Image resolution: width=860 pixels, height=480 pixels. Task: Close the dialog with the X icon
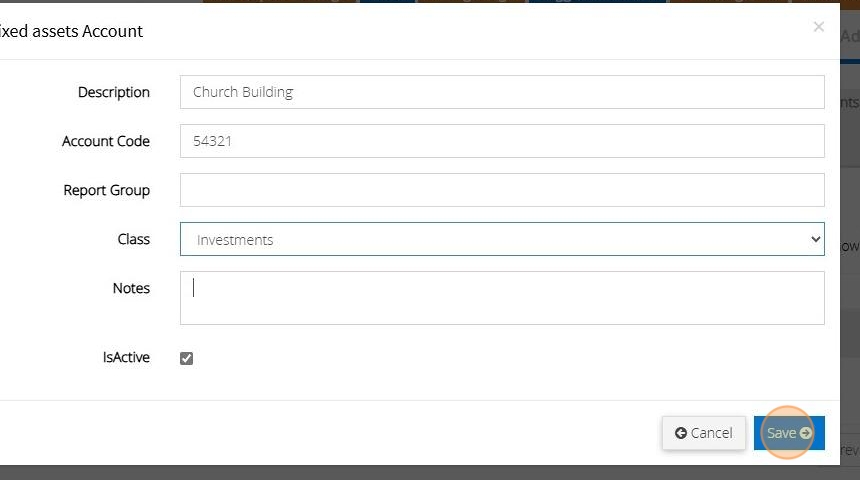819,27
